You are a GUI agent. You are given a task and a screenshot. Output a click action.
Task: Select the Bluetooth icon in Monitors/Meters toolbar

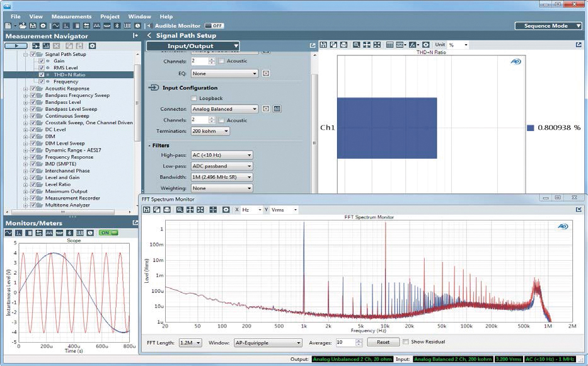(70, 233)
